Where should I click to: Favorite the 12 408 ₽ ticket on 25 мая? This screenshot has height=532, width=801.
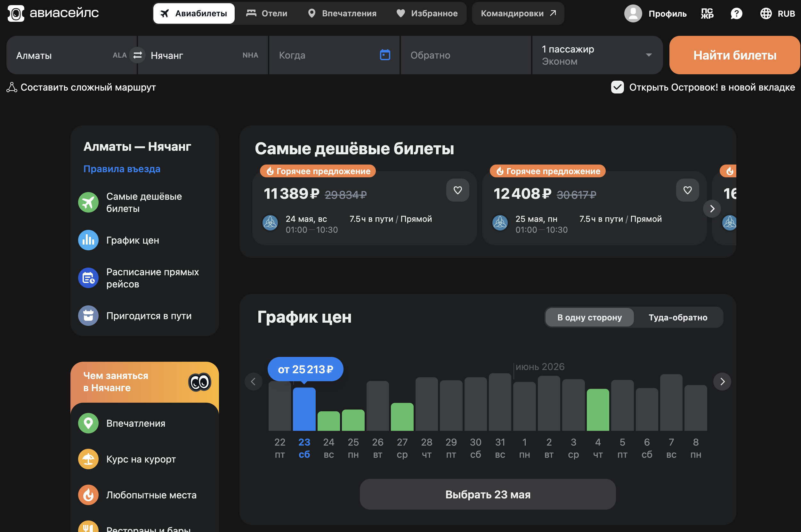[687, 190]
